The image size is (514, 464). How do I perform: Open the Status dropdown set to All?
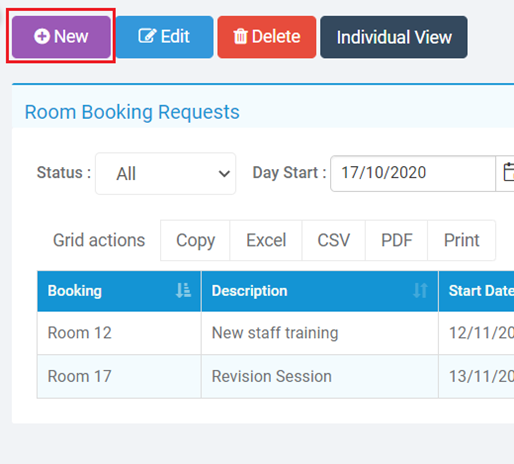pyautogui.click(x=166, y=173)
